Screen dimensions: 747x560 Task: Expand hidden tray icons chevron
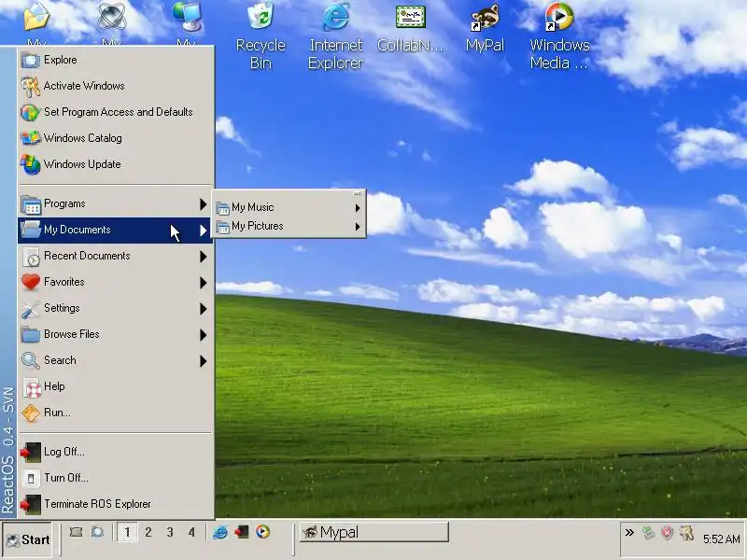(x=629, y=532)
